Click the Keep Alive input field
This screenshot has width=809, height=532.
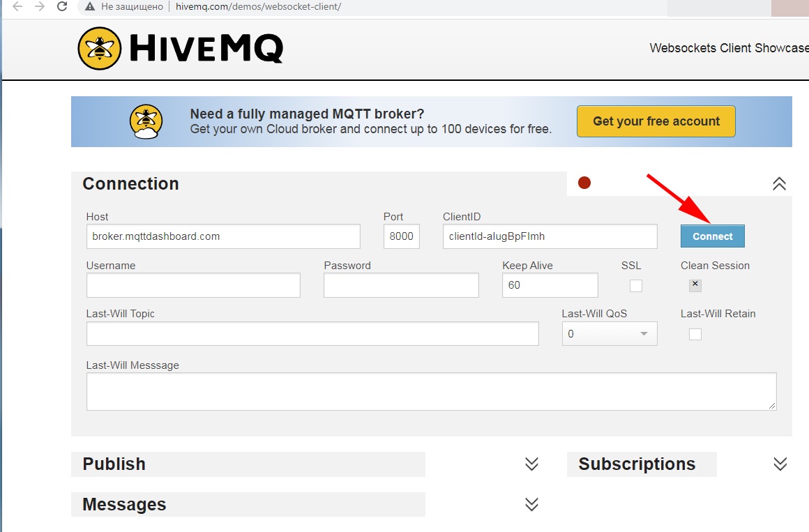(550, 285)
